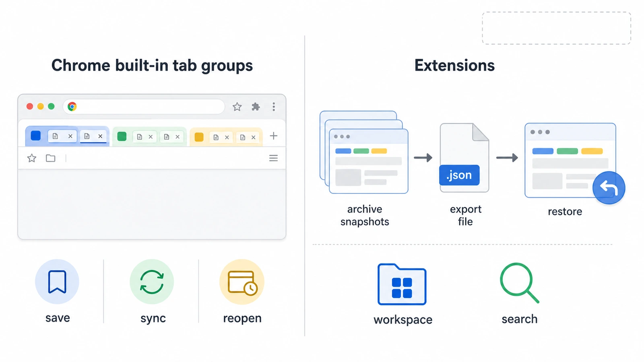Click the blue .json badge

pyautogui.click(x=459, y=175)
